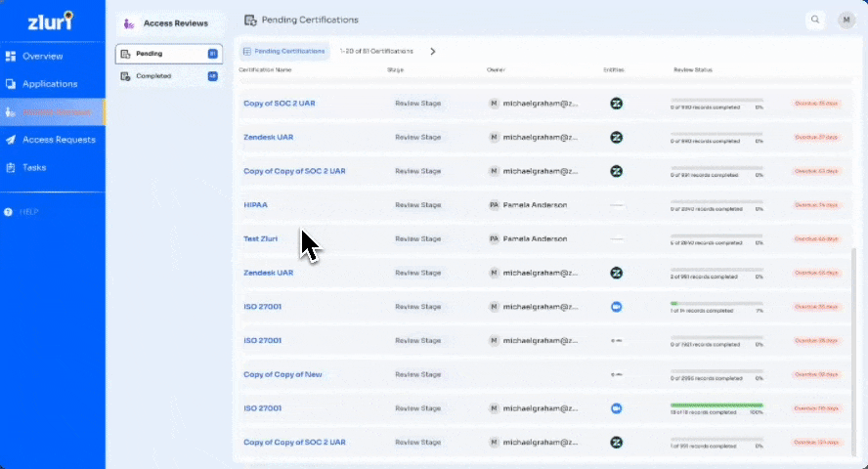The width and height of the screenshot is (868, 469).
Task: Click the Overdue badge on Copy of Copy of New row
Action: point(816,374)
